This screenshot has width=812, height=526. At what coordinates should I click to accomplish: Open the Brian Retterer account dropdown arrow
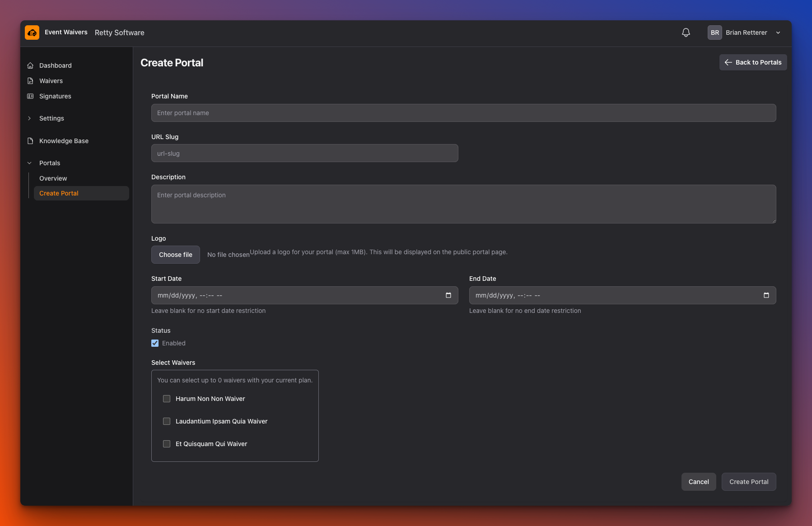[x=778, y=33]
